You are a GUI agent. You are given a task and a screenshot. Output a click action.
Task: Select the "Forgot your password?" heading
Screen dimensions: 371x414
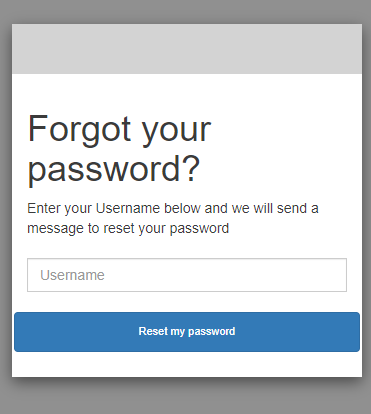click(119, 149)
